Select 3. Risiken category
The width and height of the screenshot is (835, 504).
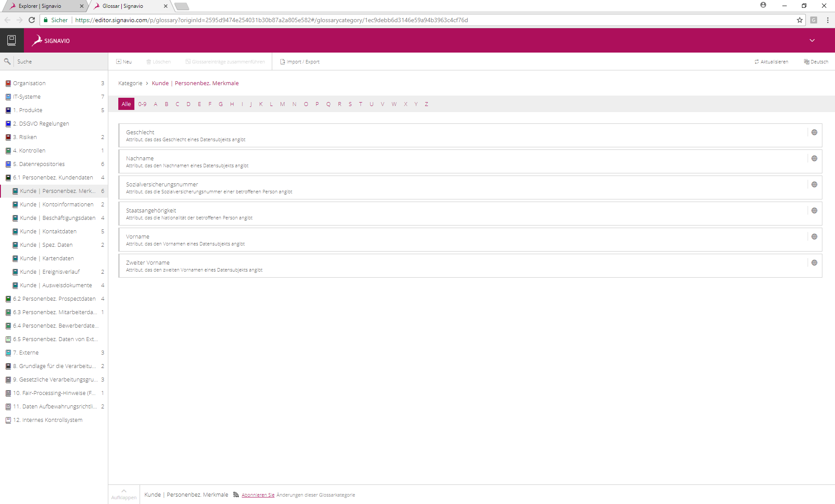[x=54, y=137]
